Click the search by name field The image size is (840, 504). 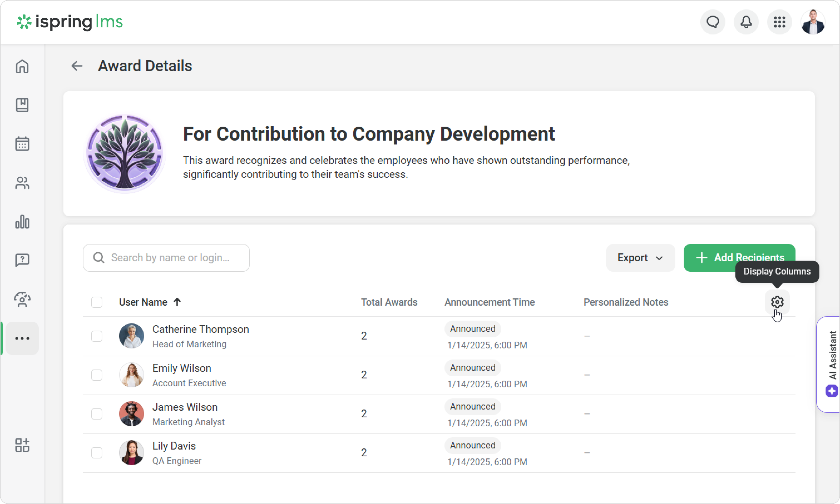[x=170, y=258]
